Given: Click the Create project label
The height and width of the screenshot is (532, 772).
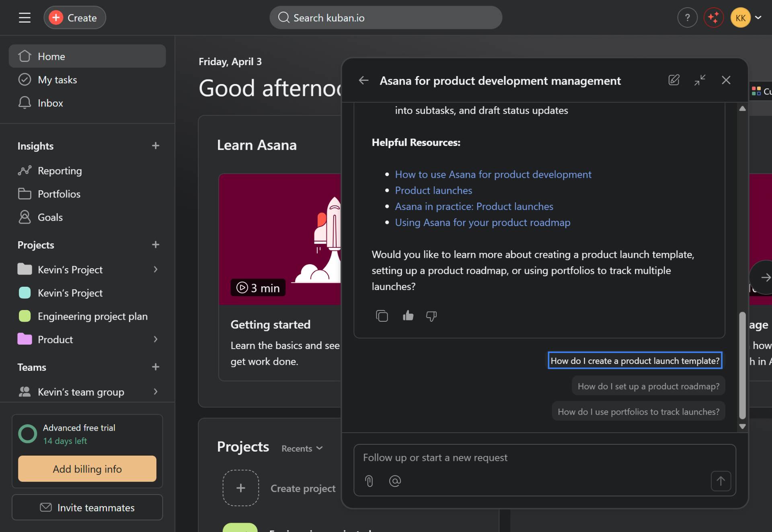Looking at the screenshot, I should [x=303, y=488].
